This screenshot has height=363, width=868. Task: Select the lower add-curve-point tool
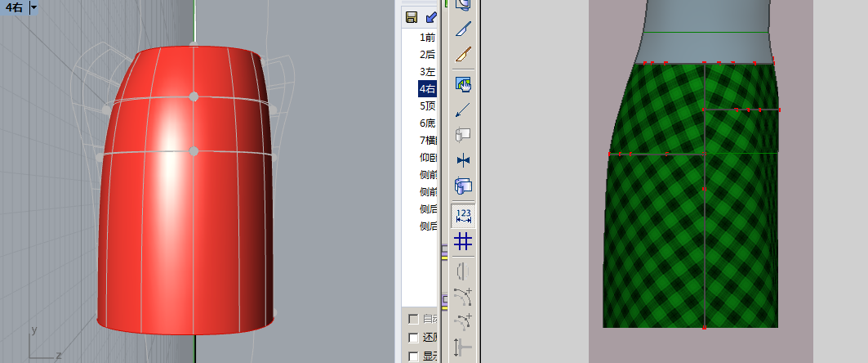[463, 322]
